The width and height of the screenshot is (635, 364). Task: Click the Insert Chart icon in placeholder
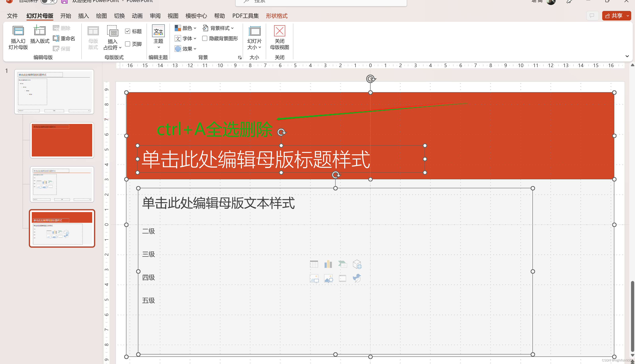[328, 264]
